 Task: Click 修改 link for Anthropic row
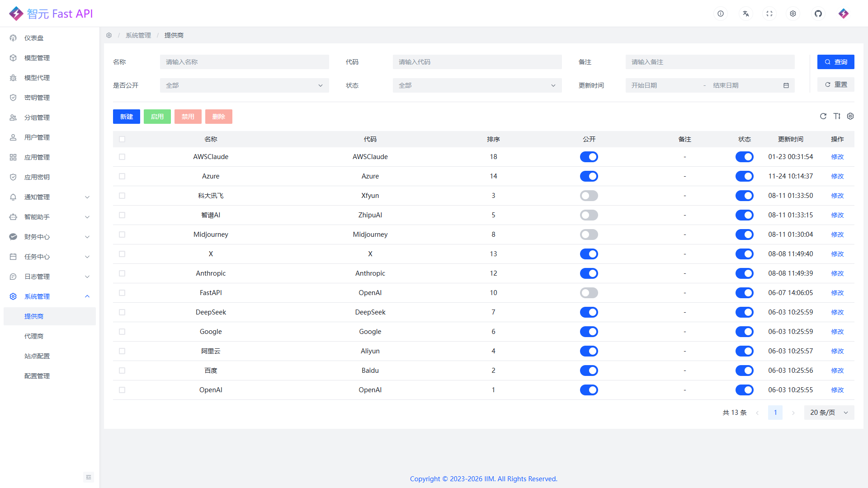point(837,273)
